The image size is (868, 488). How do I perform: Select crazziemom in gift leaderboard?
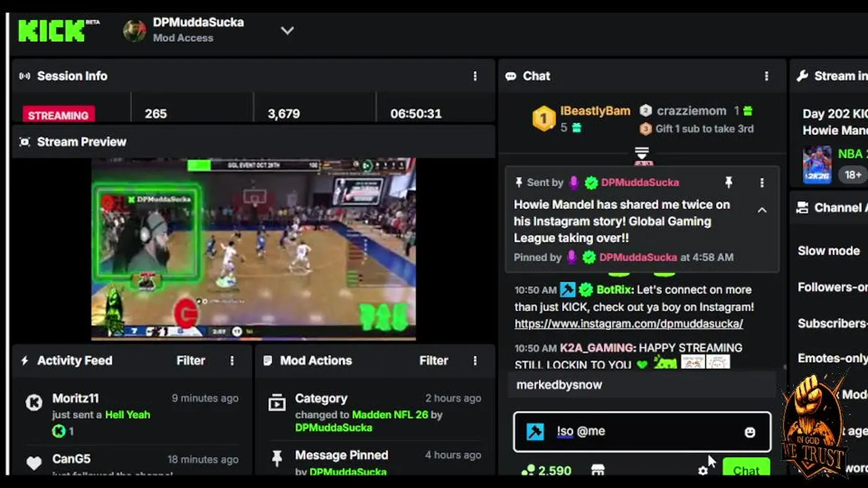692,110
